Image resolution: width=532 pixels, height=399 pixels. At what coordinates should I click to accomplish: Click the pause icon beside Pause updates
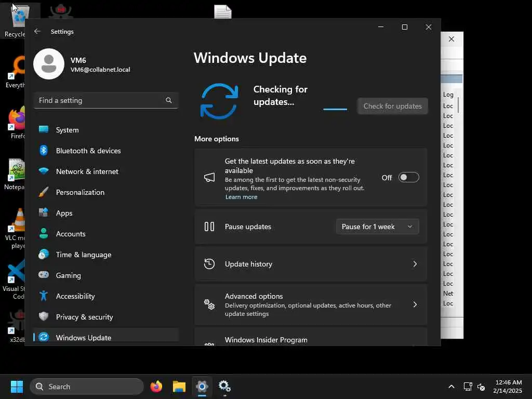pyautogui.click(x=209, y=227)
